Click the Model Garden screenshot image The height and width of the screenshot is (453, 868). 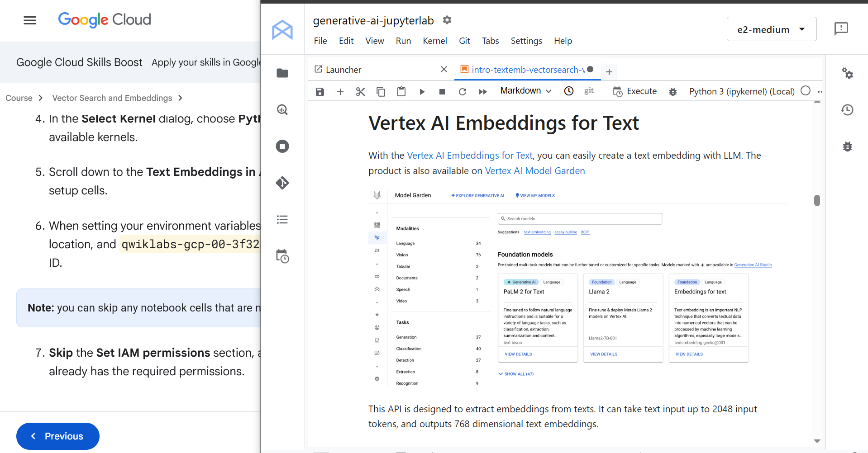point(578,288)
